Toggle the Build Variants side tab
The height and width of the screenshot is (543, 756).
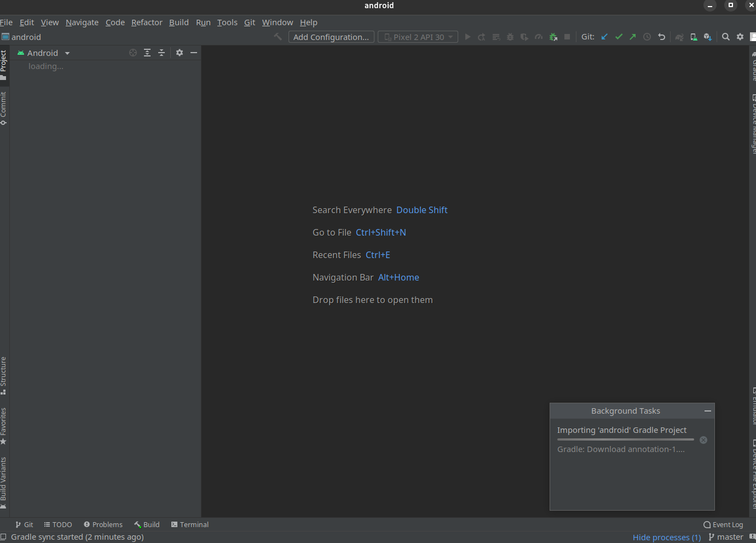click(4, 483)
